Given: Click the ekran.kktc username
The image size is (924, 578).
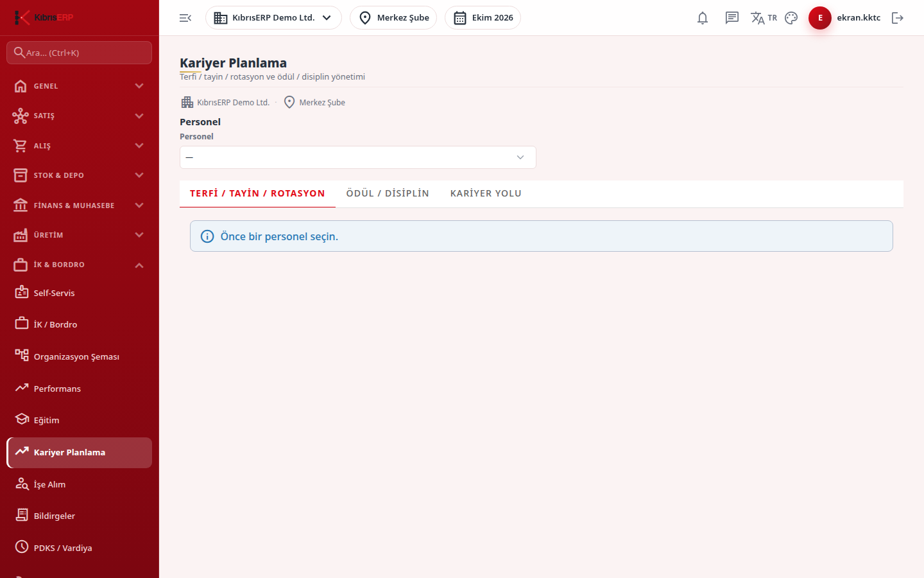Looking at the screenshot, I should point(859,18).
